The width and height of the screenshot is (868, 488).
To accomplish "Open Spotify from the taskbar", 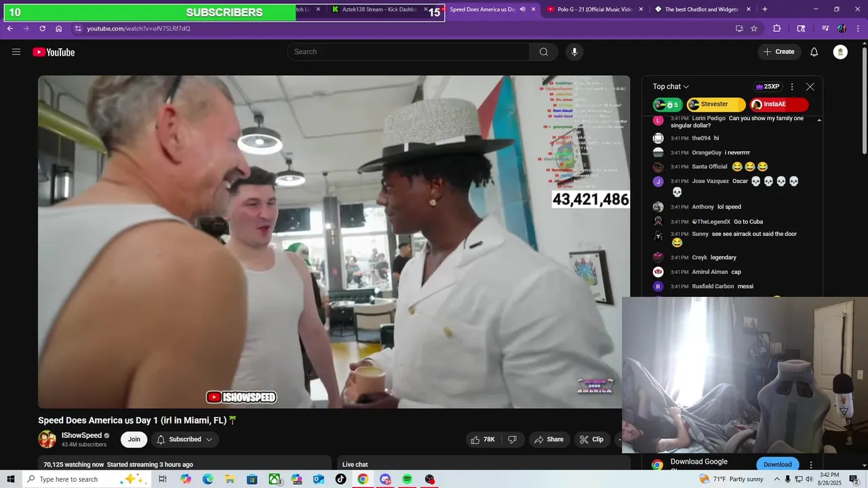I will (x=407, y=479).
